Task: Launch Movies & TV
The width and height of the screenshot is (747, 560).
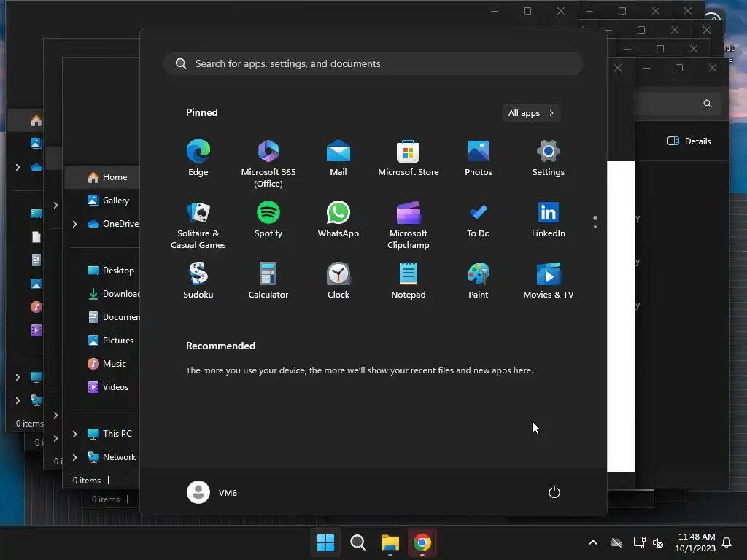Action: click(549, 281)
